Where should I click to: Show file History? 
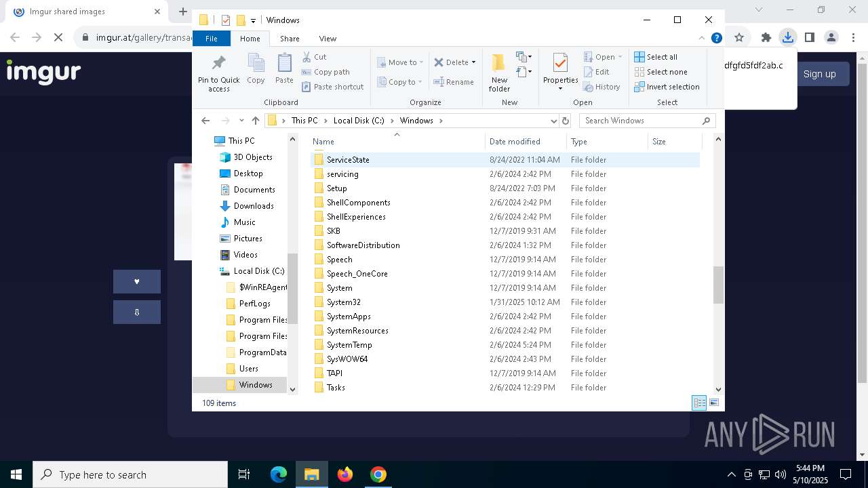coord(601,87)
